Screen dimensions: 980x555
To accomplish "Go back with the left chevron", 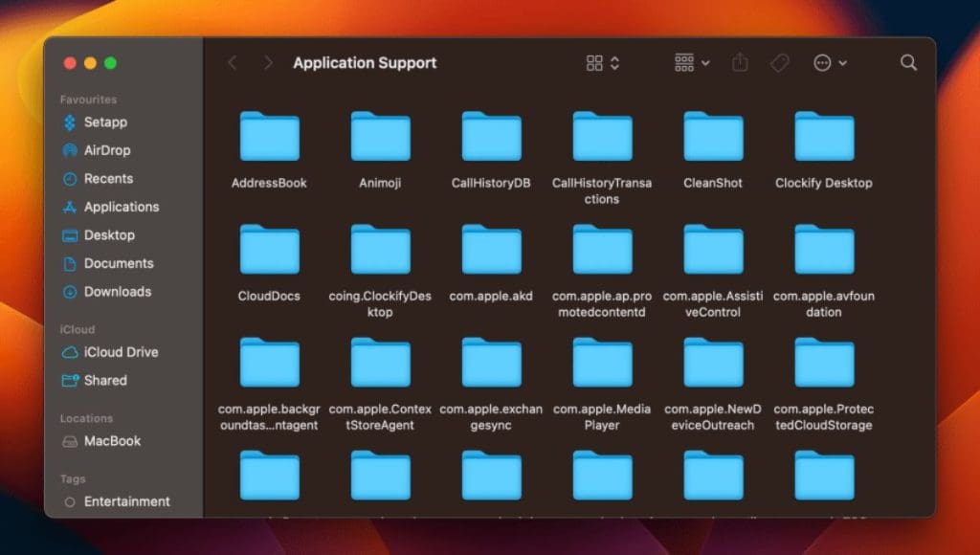I will click(x=233, y=62).
